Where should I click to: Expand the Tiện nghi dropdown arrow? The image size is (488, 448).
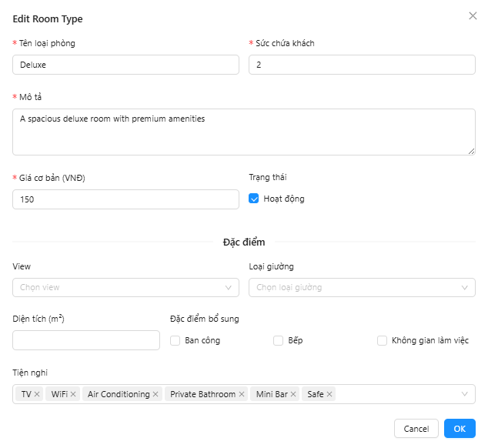tap(465, 394)
